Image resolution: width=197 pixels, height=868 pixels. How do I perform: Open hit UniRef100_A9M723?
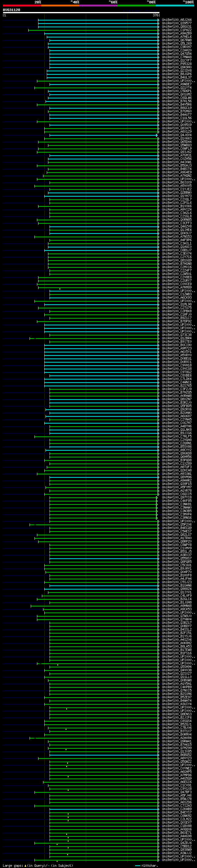[177, 349]
